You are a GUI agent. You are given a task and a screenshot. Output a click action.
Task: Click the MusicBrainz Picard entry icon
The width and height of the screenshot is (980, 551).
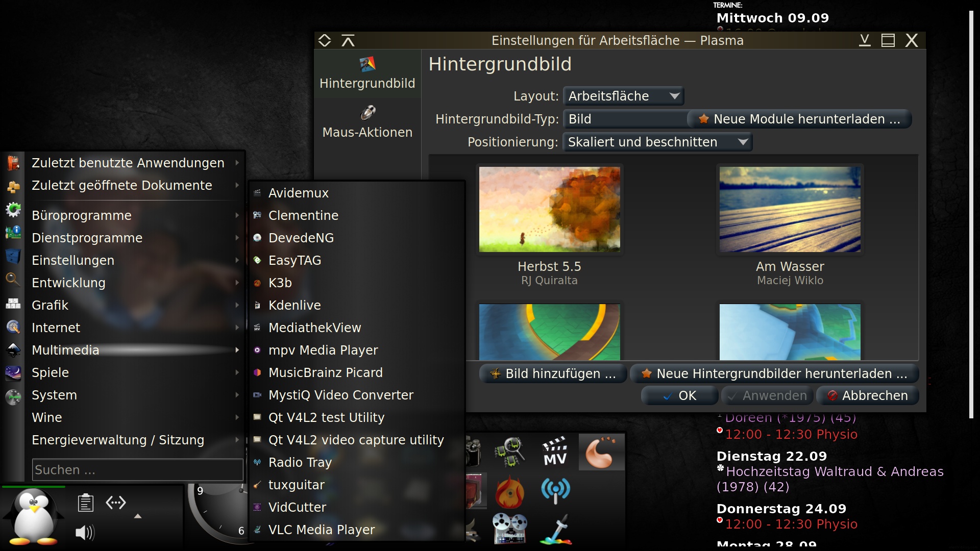point(257,372)
